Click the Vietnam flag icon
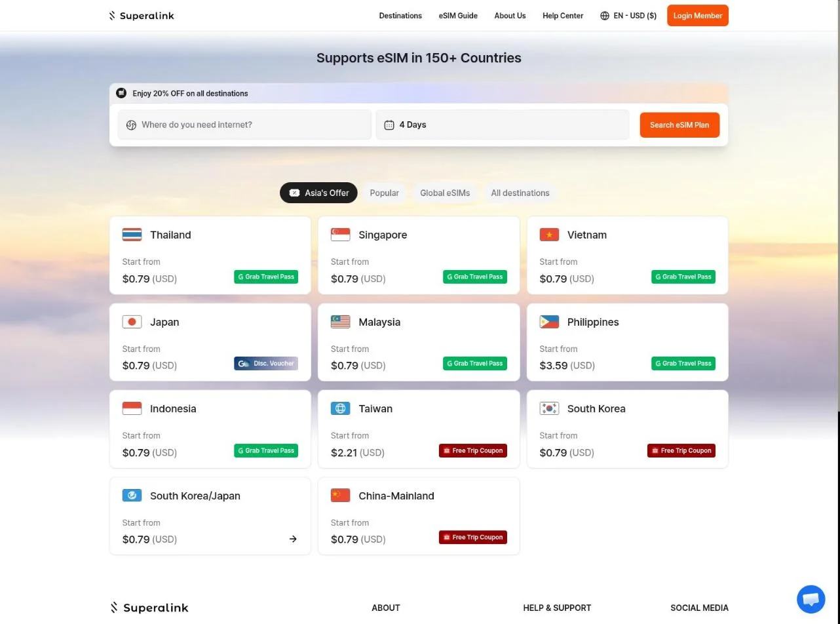The image size is (840, 624). (549, 235)
